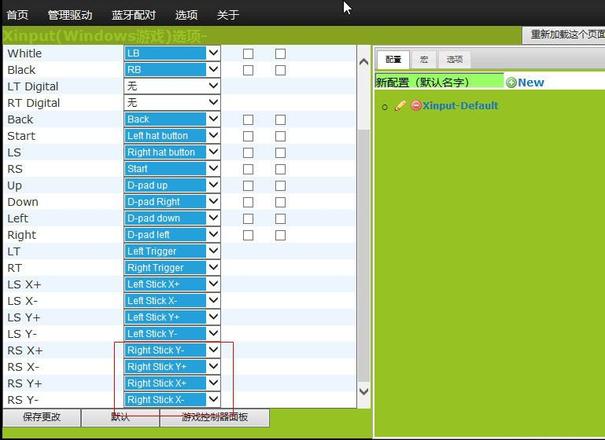This screenshot has height=440, width=605.
Task: Tick the second checkbox in Whitle row
Action: coord(281,54)
